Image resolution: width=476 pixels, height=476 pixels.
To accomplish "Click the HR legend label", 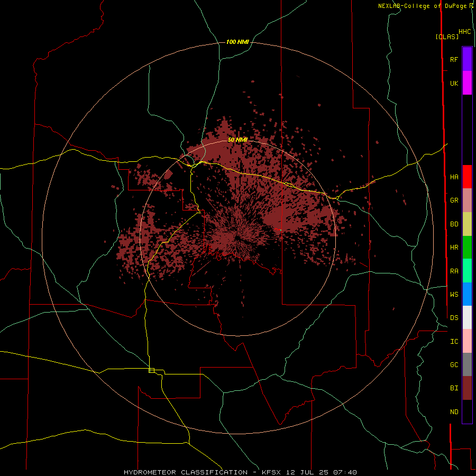I will [454, 248].
